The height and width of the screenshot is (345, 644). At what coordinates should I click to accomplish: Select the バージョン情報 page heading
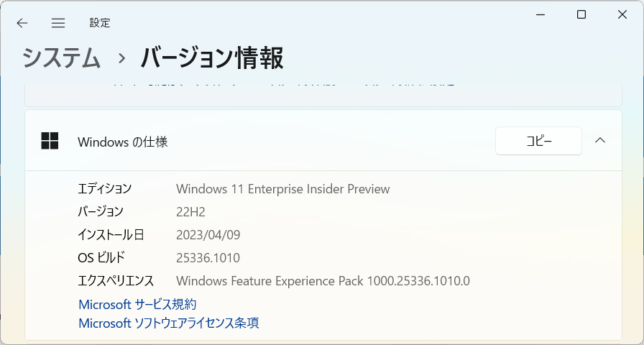pos(211,57)
